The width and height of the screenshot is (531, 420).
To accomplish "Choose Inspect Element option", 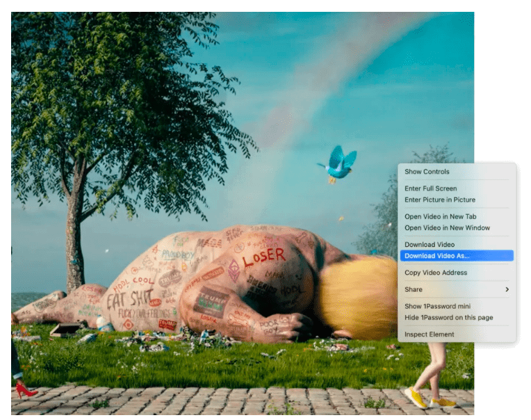I will tap(429, 334).
